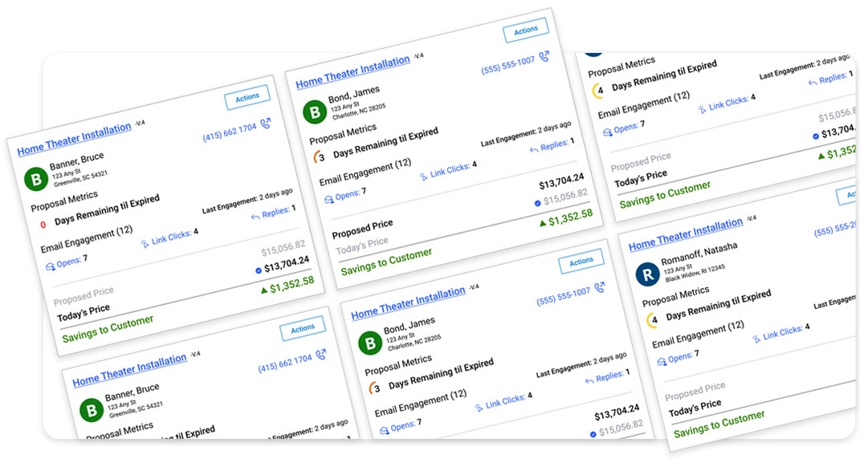Click phone icon on Bond card showing Savings to Customer
868x467 pixels.
pos(544,56)
